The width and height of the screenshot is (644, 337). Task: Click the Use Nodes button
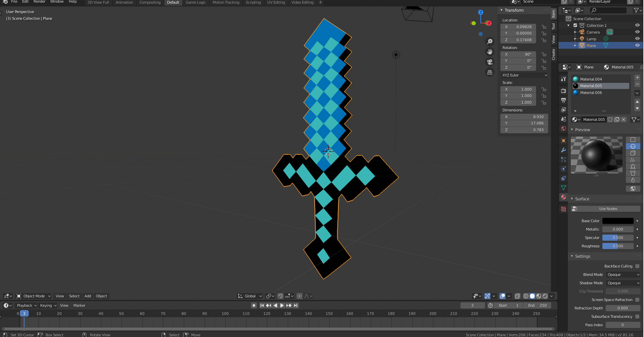(x=608, y=209)
